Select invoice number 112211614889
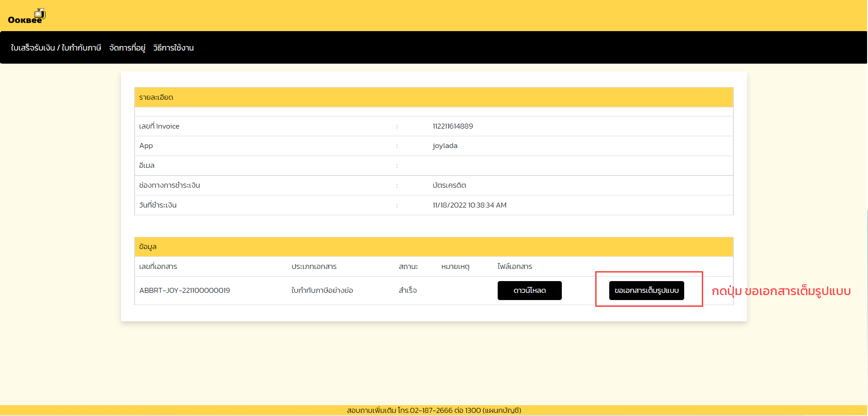 pyautogui.click(x=453, y=126)
